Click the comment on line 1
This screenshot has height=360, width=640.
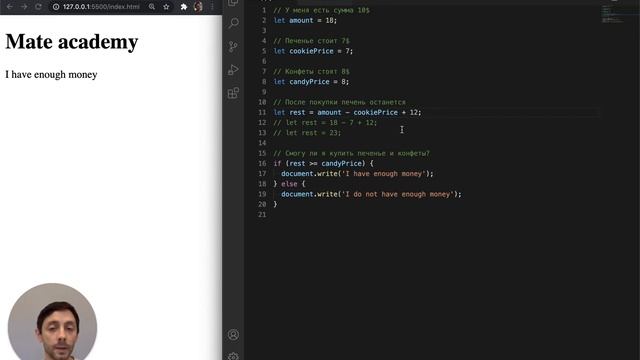click(x=321, y=10)
